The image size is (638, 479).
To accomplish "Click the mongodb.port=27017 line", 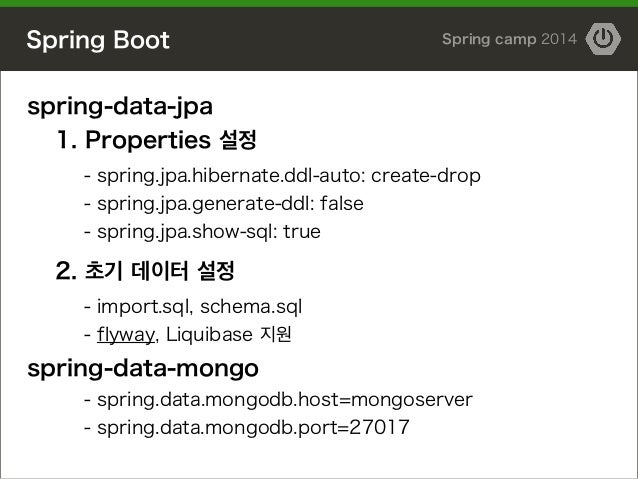I will [x=247, y=428].
